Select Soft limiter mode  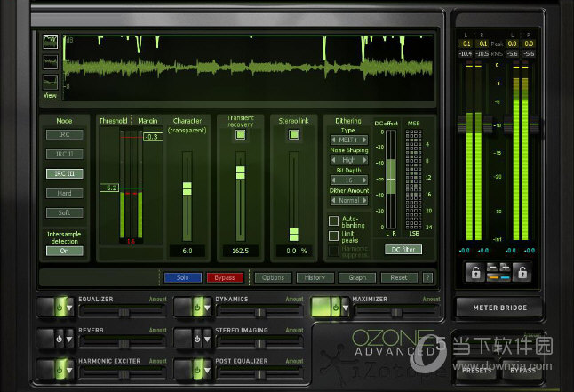tap(65, 212)
